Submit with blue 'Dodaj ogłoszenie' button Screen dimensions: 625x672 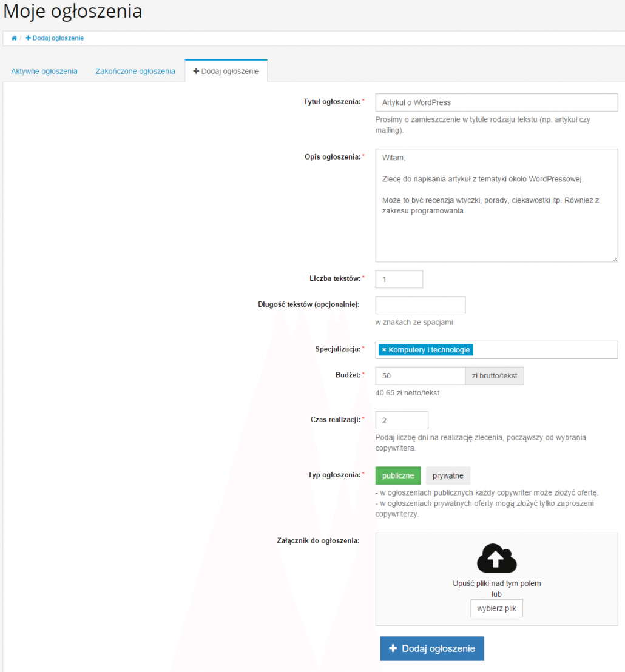pyautogui.click(x=432, y=648)
